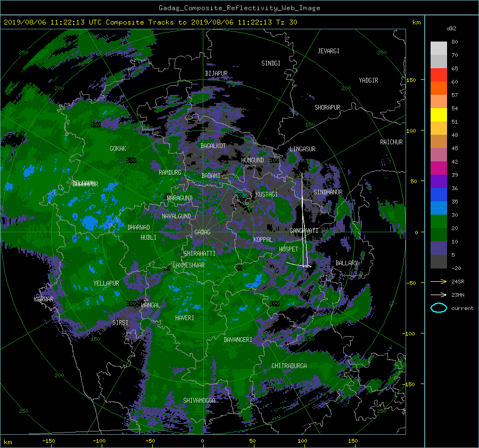The width and height of the screenshot is (479, 448).
Task: Click the HAVERI city label
Action: coord(185,318)
